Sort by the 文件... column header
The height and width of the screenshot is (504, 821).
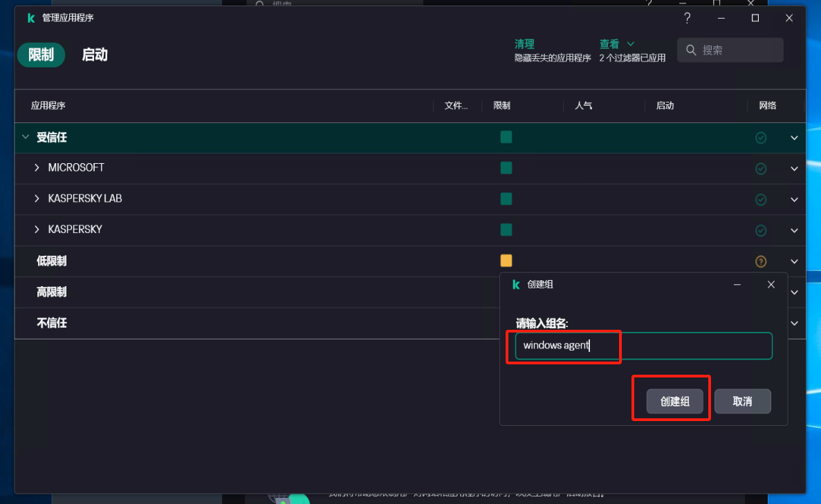click(x=456, y=106)
